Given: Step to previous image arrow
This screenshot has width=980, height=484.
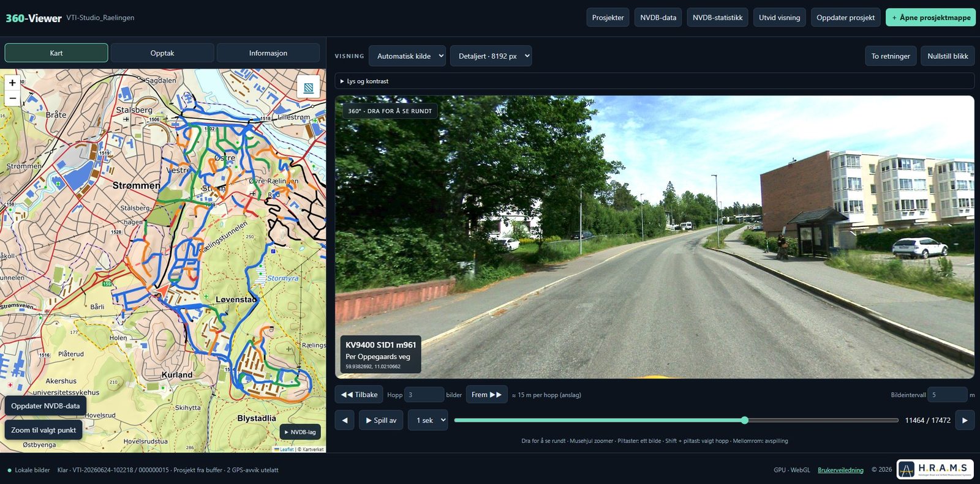Looking at the screenshot, I should click(x=345, y=420).
